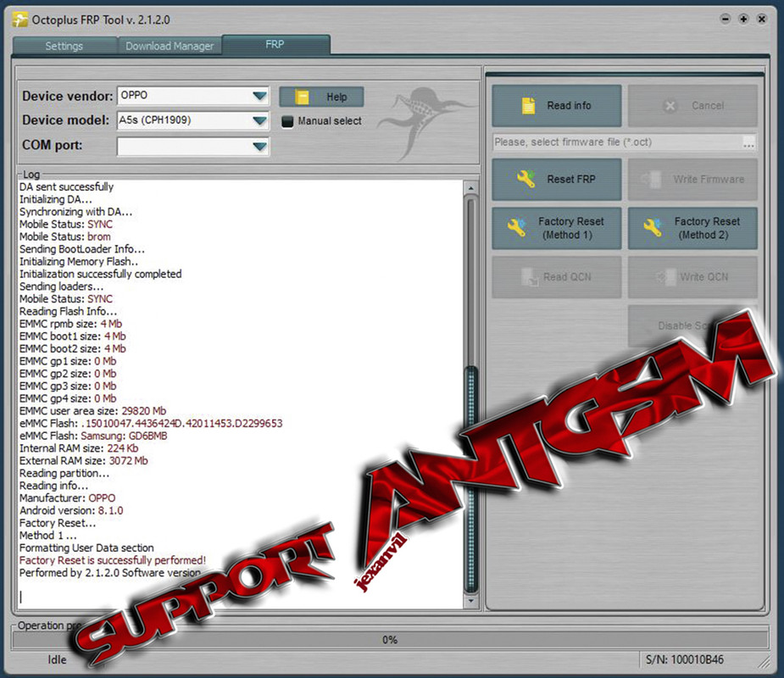Click log line 'DA sent successfully'
This screenshot has height=678, width=784.
[x=66, y=187]
